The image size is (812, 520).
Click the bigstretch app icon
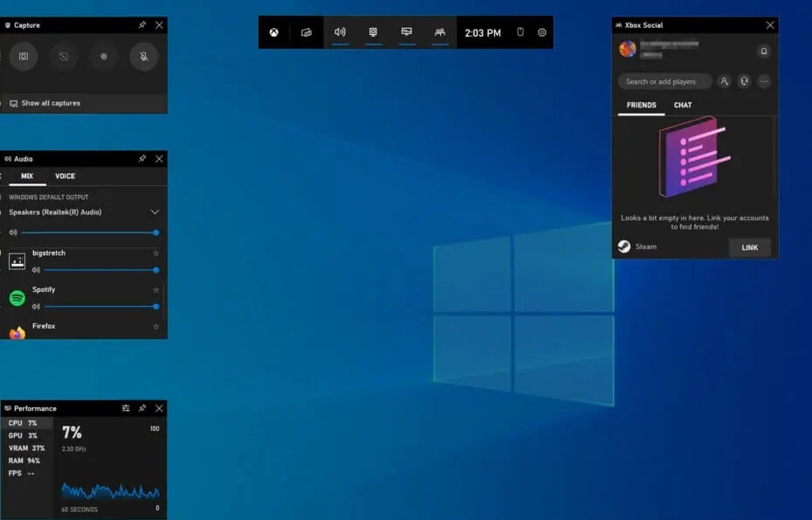pos(17,261)
